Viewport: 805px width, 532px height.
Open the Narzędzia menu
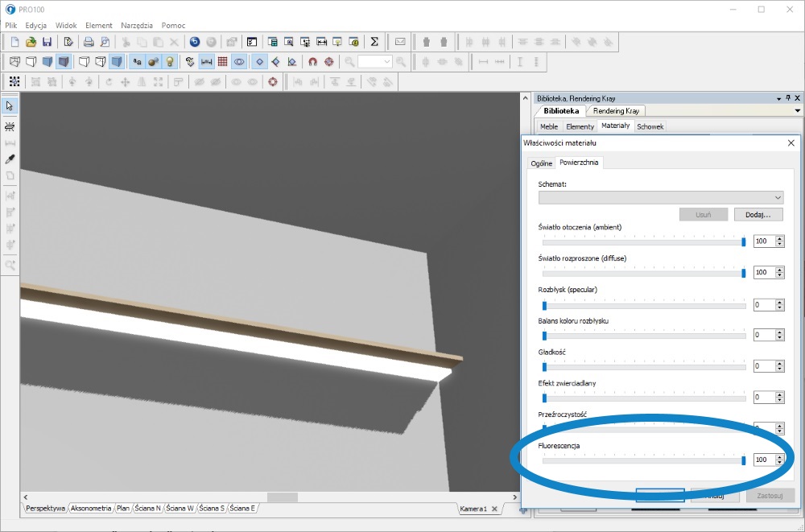[137, 26]
